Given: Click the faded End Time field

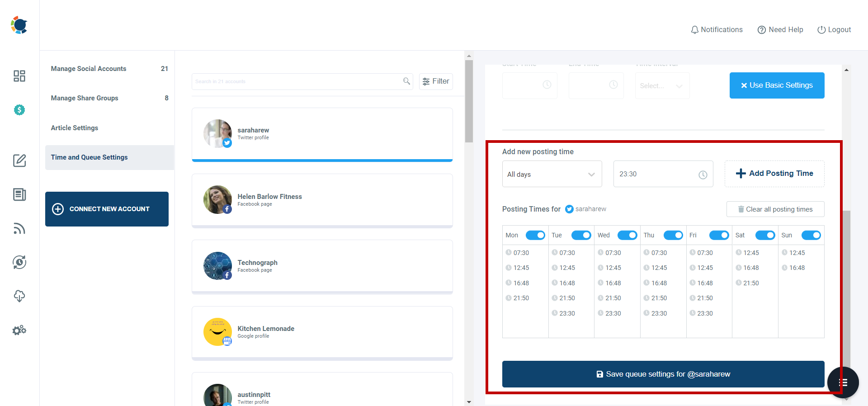Looking at the screenshot, I should coord(596,85).
